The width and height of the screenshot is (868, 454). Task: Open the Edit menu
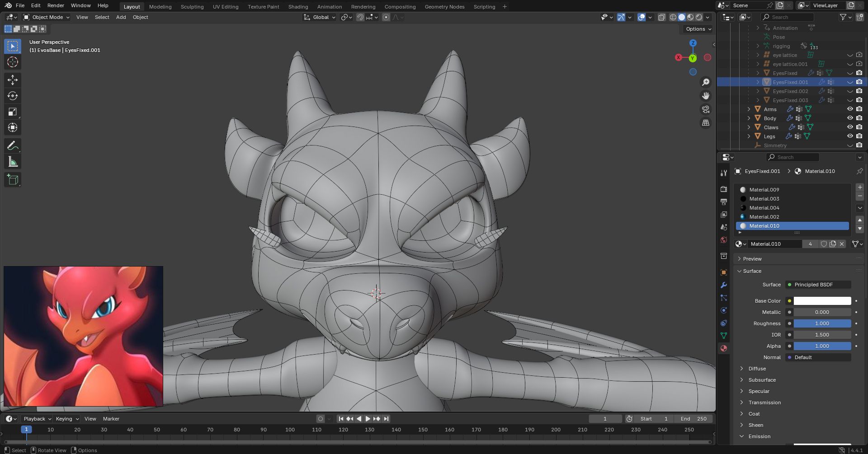[36, 5]
